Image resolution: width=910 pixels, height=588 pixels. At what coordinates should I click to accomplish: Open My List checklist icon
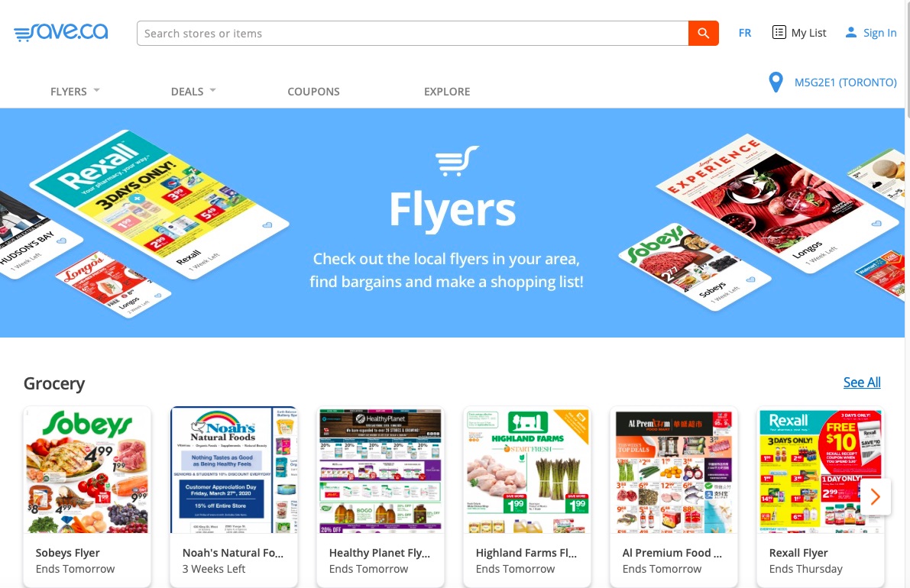(x=779, y=33)
